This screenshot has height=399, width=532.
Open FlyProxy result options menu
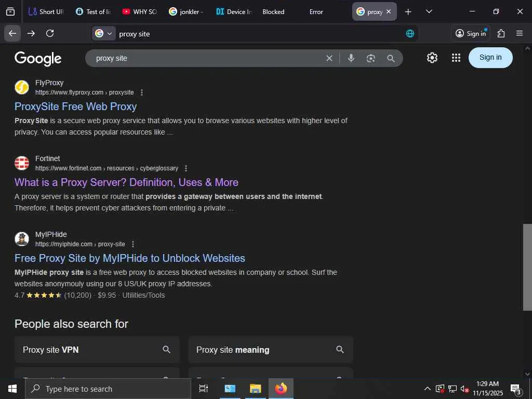point(142,92)
